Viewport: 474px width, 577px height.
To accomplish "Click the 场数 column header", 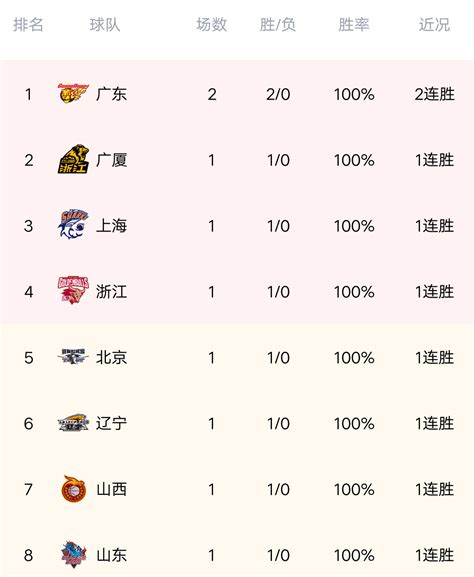I will tap(212, 25).
